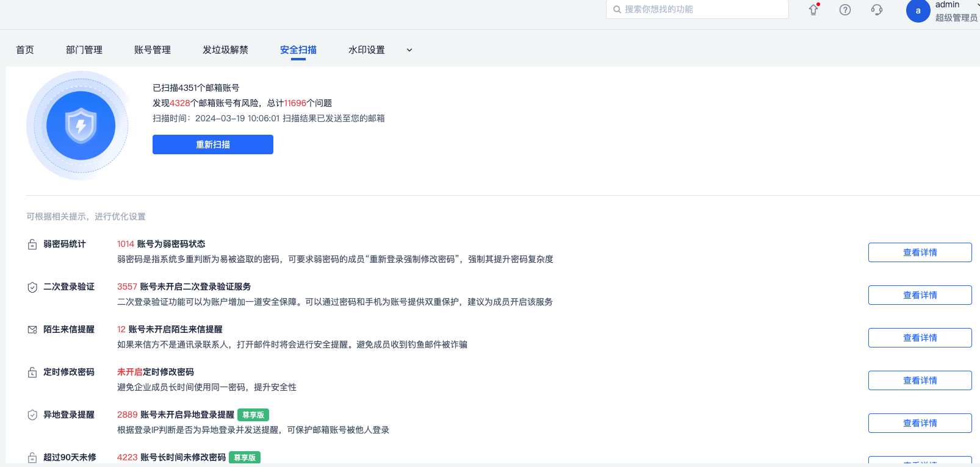Image resolution: width=980 pixels, height=467 pixels.
Task: View details for 二次登录验证
Action: pyautogui.click(x=920, y=295)
